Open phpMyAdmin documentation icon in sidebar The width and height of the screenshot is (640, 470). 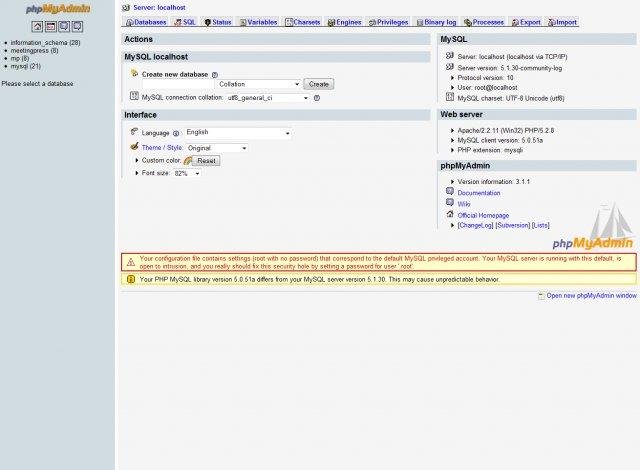click(64, 27)
